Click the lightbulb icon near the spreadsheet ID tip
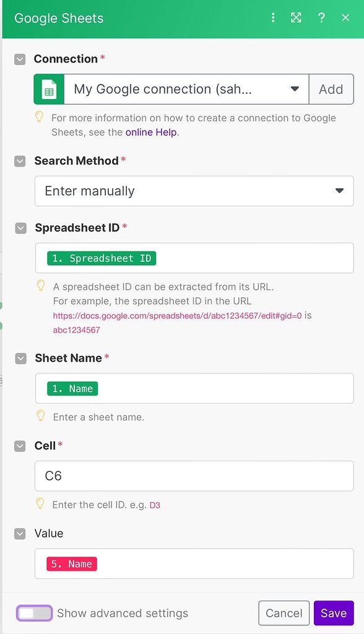The height and width of the screenshot is (634, 364). 42,286
